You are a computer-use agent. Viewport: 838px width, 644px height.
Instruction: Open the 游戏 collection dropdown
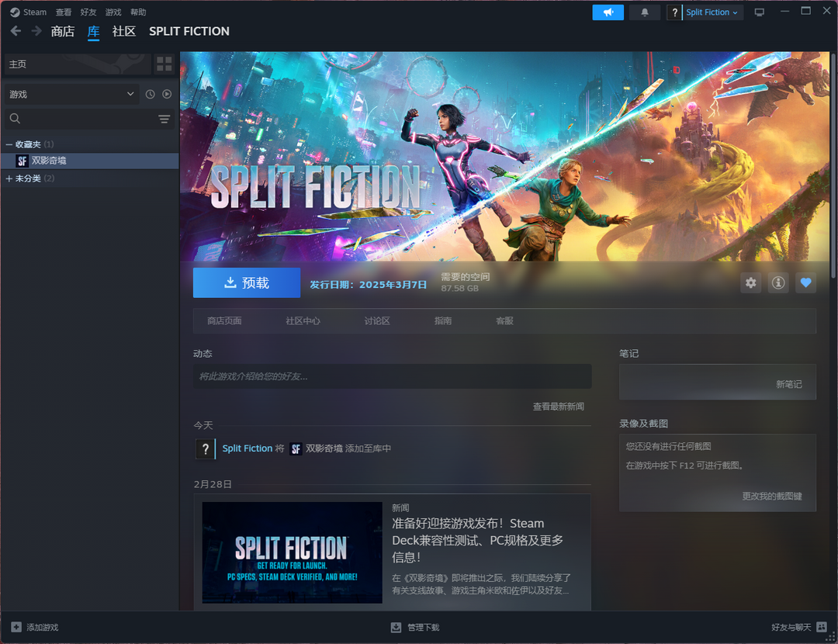(x=71, y=93)
